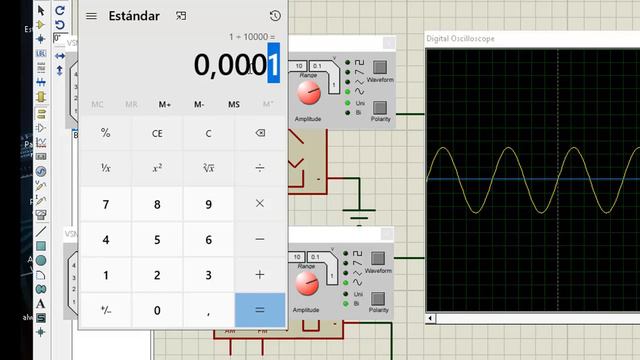
Task: Select the Marker tool at toolbar bottom
Action: coord(41,332)
